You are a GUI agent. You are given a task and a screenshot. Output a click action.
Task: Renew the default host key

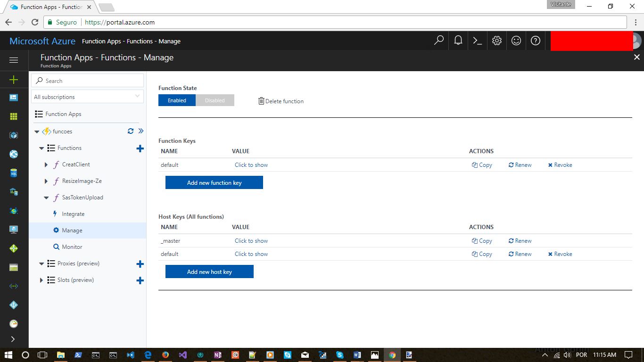(x=520, y=254)
